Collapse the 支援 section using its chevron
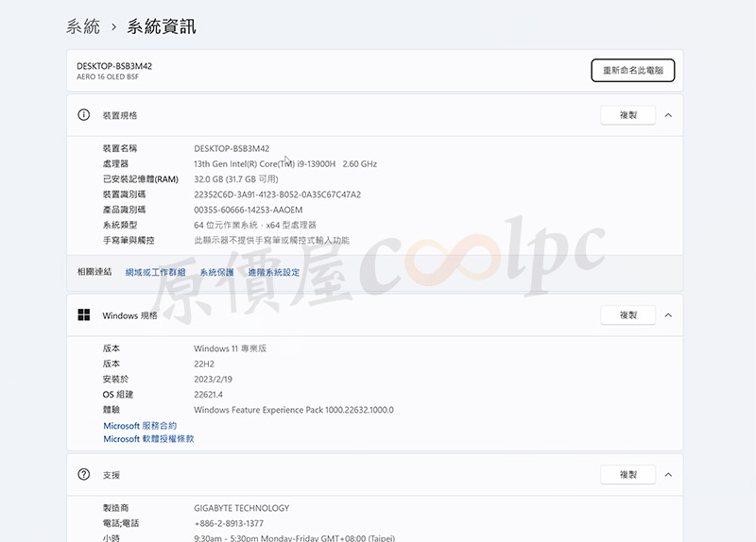The height and width of the screenshot is (542, 756). pos(668,474)
